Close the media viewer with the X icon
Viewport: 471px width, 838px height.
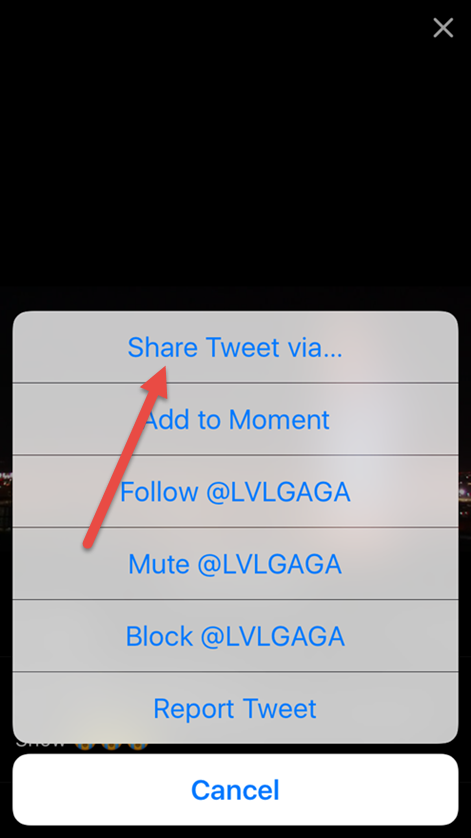tap(443, 27)
